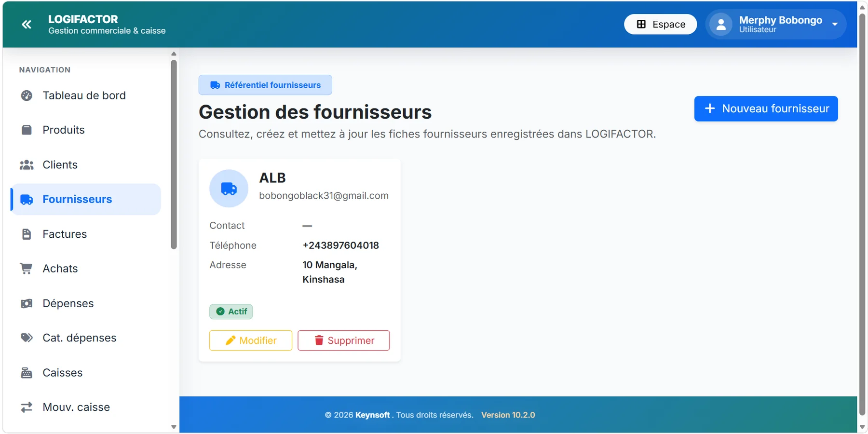This screenshot has width=868, height=434.
Task: Open Tableau de bord page
Action: click(x=86, y=95)
